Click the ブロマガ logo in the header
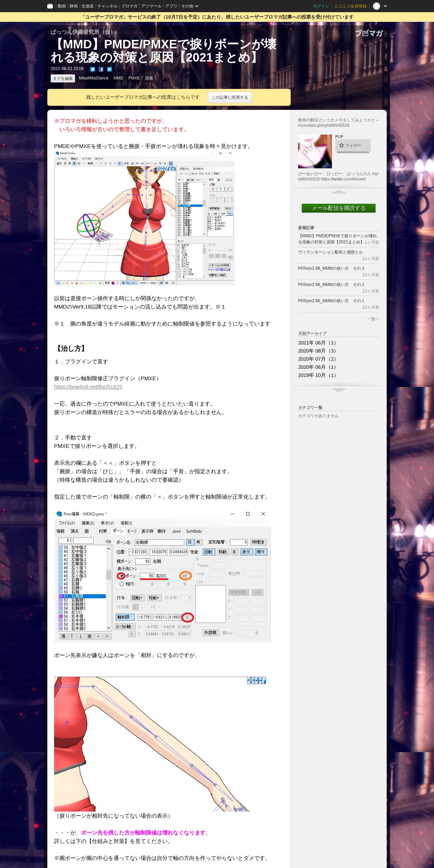The width and height of the screenshot is (434, 868). point(369,33)
